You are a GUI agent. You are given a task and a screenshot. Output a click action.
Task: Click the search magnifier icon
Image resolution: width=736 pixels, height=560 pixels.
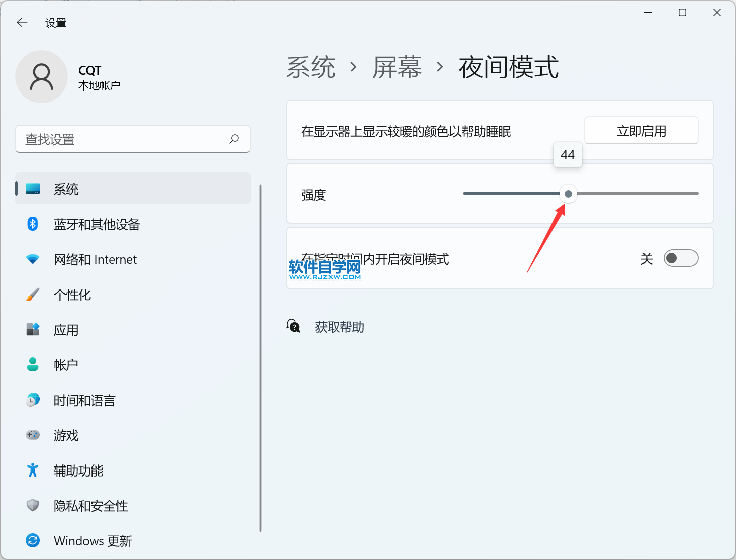tap(234, 139)
